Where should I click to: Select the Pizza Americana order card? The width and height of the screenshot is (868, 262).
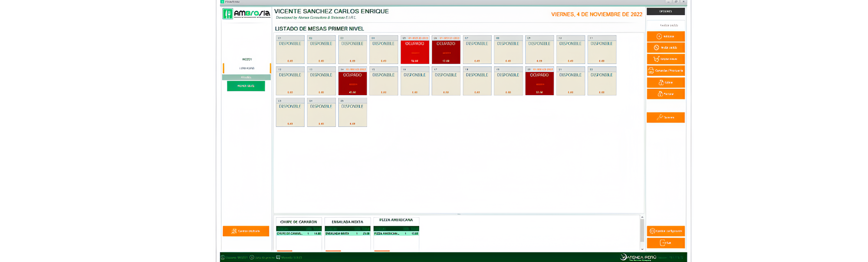click(396, 233)
